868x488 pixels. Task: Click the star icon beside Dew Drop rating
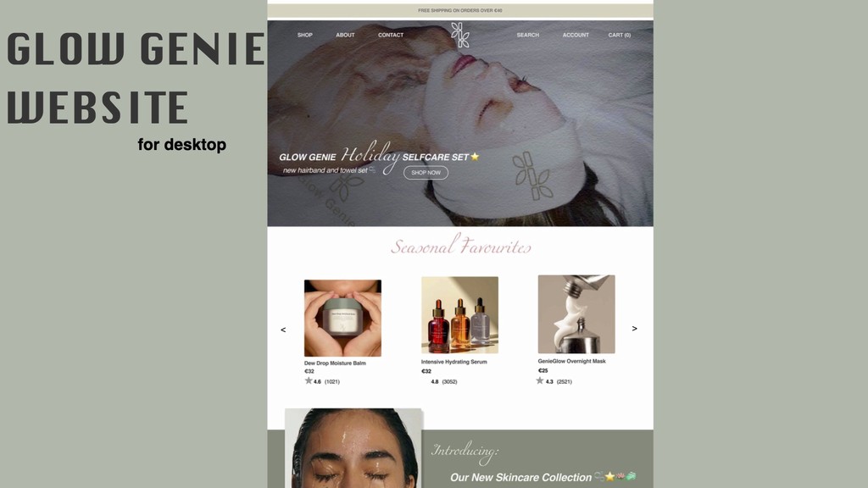pyautogui.click(x=309, y=380)
